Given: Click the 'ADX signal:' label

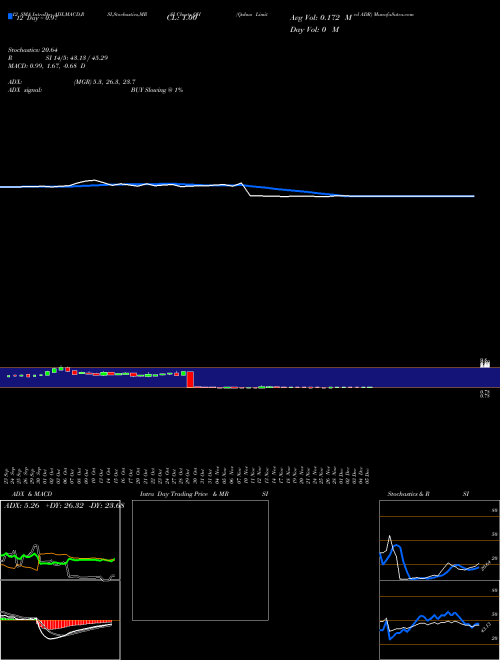Looking at the screenshot, I should [25, 90].
